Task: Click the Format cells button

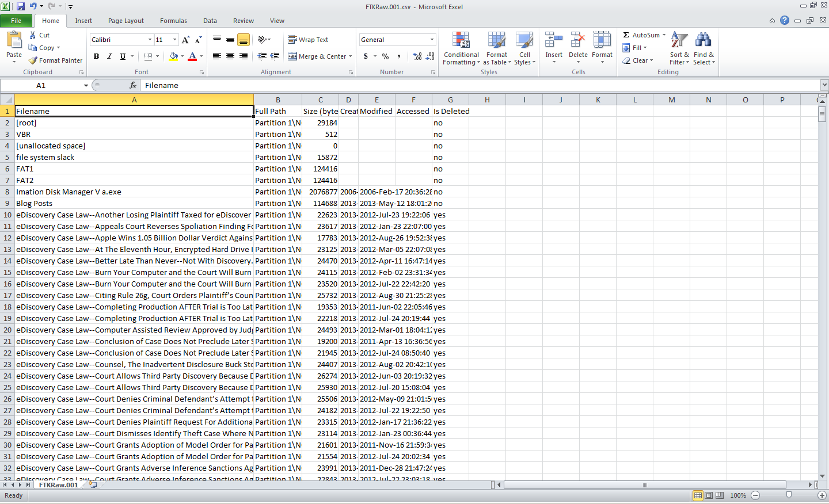Action: coord(602,48)
